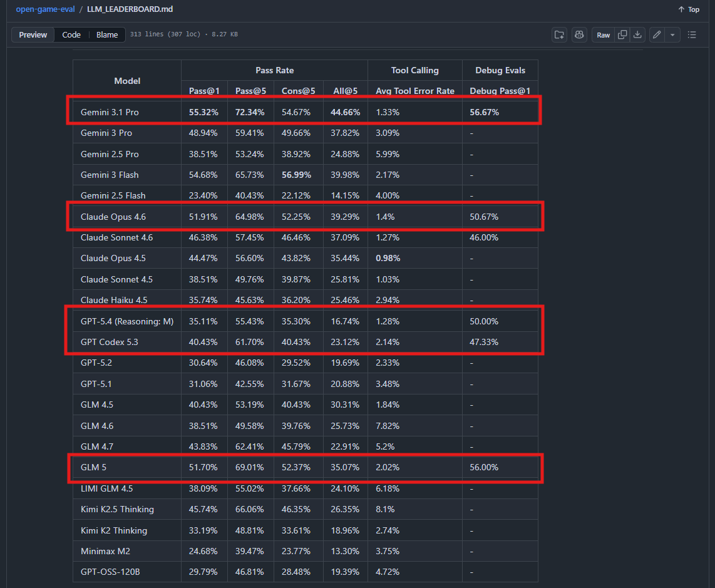Select the Cons@5 column header
This screenshot has width=715, height=588.
[298, 91]
